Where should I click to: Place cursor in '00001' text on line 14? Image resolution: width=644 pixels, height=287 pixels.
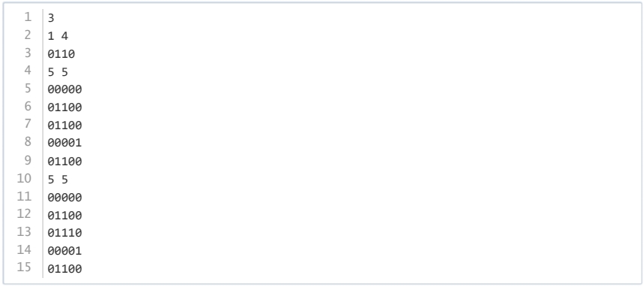pyautogui.click(x=65, y=251)
